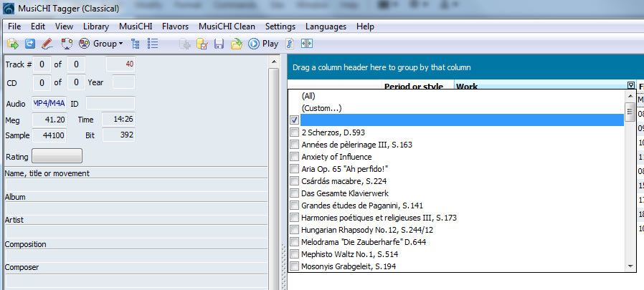The height and width of the screenshot is (290, 644).
Task: Uncheck the blank filter entry checkbox
Action: tap(294, 120)
